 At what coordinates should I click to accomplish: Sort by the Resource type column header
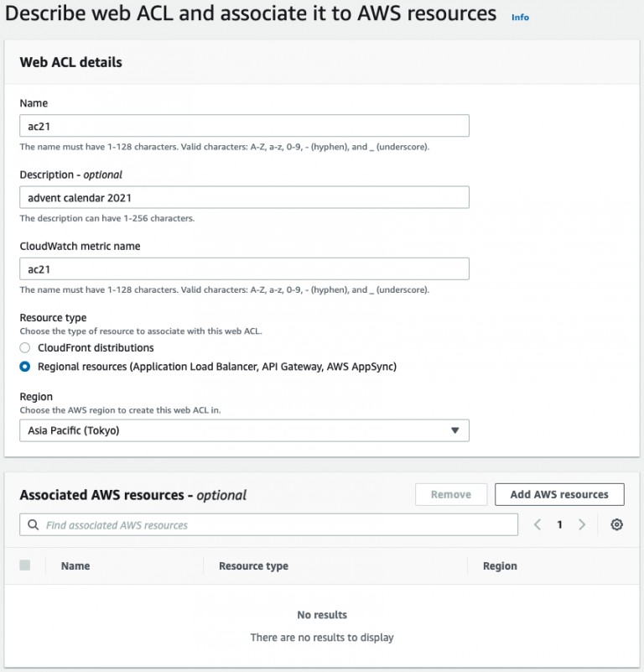[x=253, y=566]
